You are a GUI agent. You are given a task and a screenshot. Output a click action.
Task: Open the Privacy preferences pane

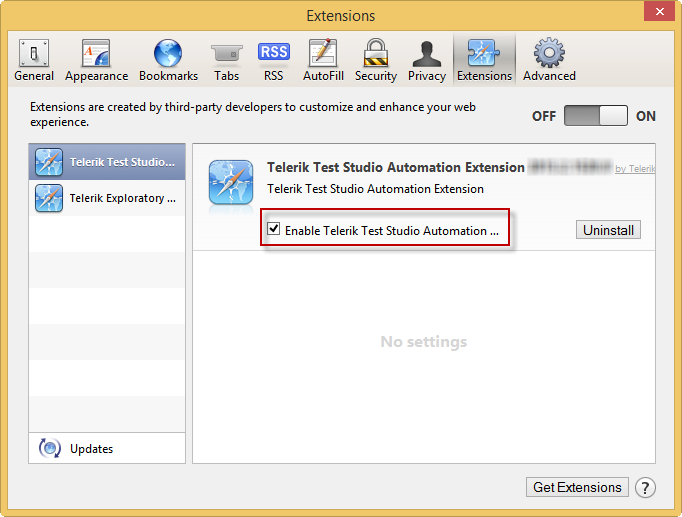(x=427, y=61)
